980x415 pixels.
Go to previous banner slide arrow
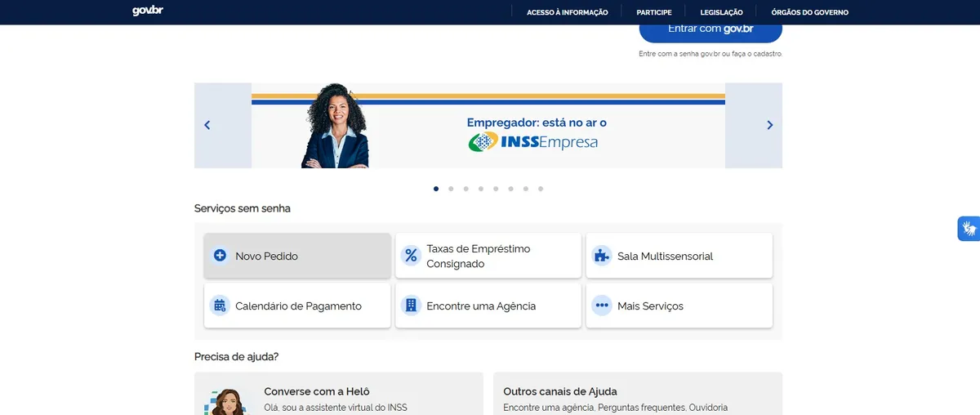207,125
